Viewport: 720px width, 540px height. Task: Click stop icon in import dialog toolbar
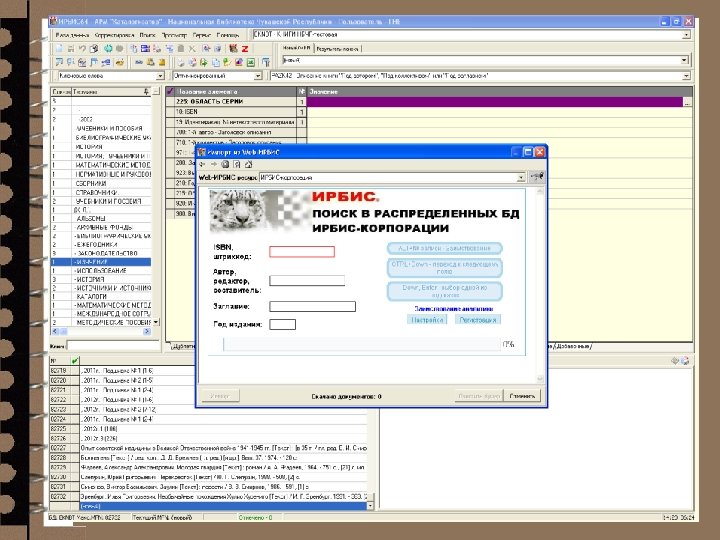point(225,164)
